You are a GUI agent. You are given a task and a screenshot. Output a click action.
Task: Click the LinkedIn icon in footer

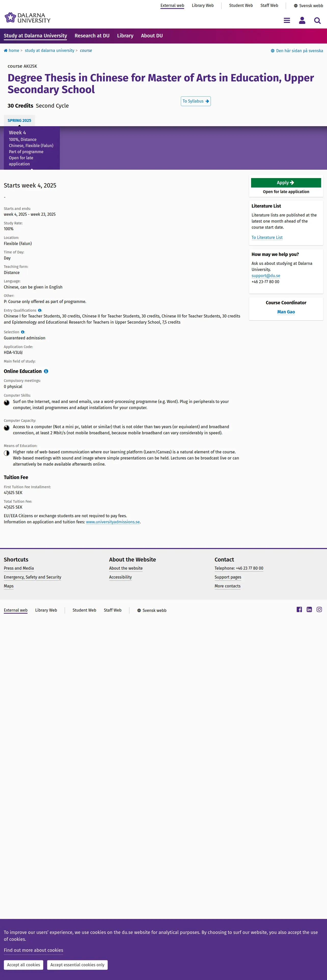[309, 610]
